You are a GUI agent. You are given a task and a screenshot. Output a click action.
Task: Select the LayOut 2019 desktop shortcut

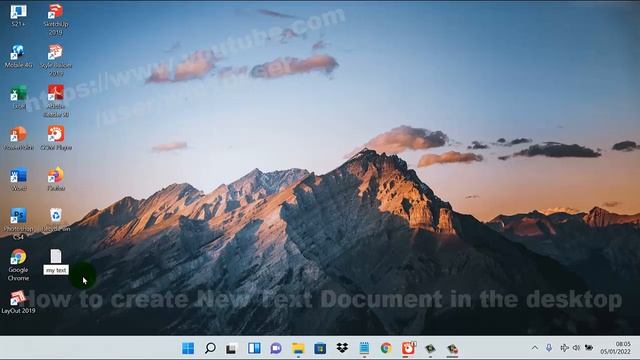(18, 302)
